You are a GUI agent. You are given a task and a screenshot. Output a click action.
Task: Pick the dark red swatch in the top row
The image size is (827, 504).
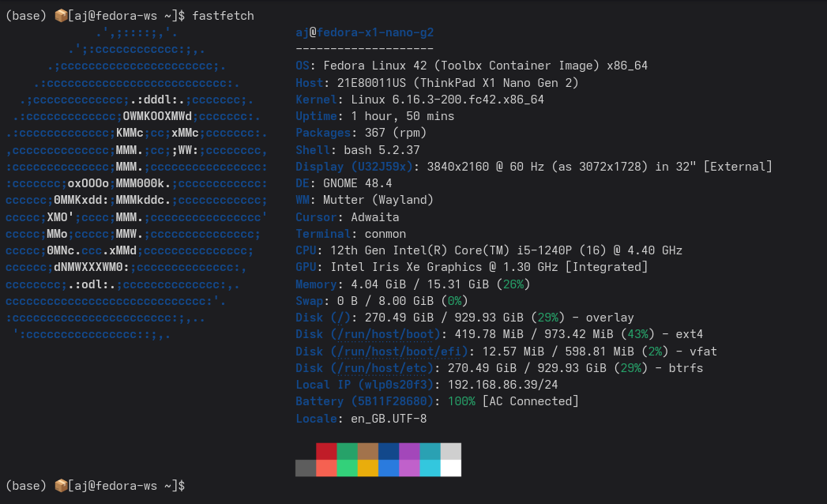pyautogui.click(x=326, y=451)
